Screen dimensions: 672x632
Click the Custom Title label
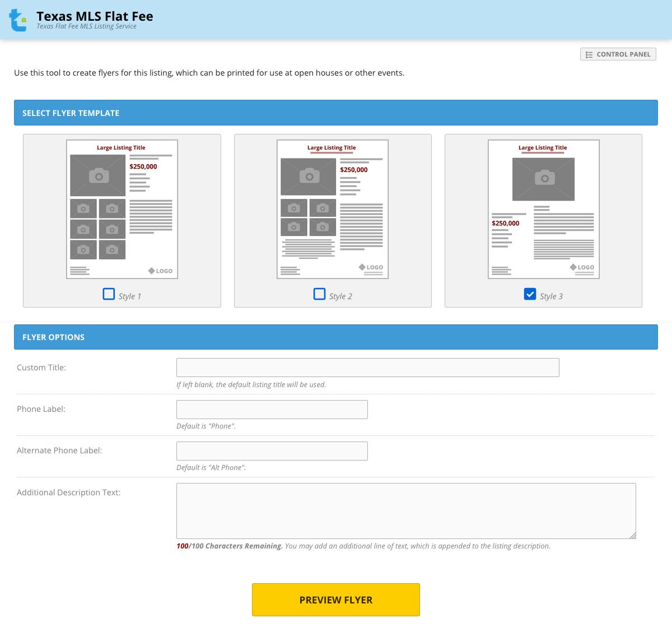[x=41, y=368]
